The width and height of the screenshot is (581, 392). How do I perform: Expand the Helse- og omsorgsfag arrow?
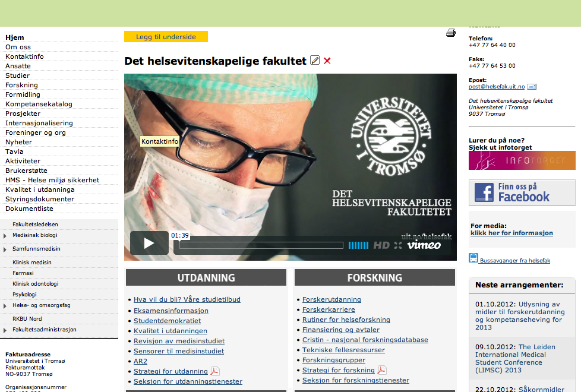[x=5, y=306]
